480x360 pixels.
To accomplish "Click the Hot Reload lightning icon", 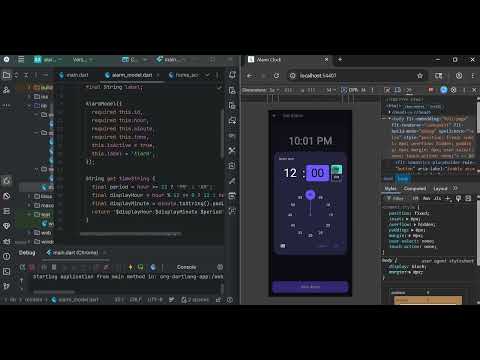I will pos(130,267).
